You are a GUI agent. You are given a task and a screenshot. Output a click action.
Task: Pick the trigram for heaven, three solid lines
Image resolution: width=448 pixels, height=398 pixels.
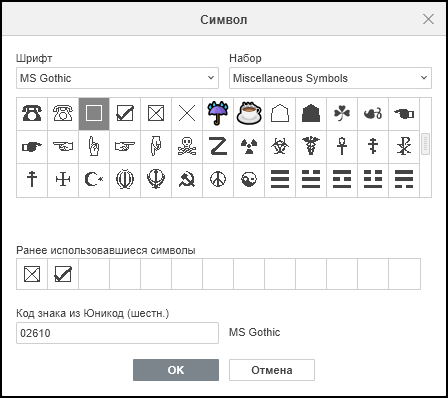click(280, 180)
